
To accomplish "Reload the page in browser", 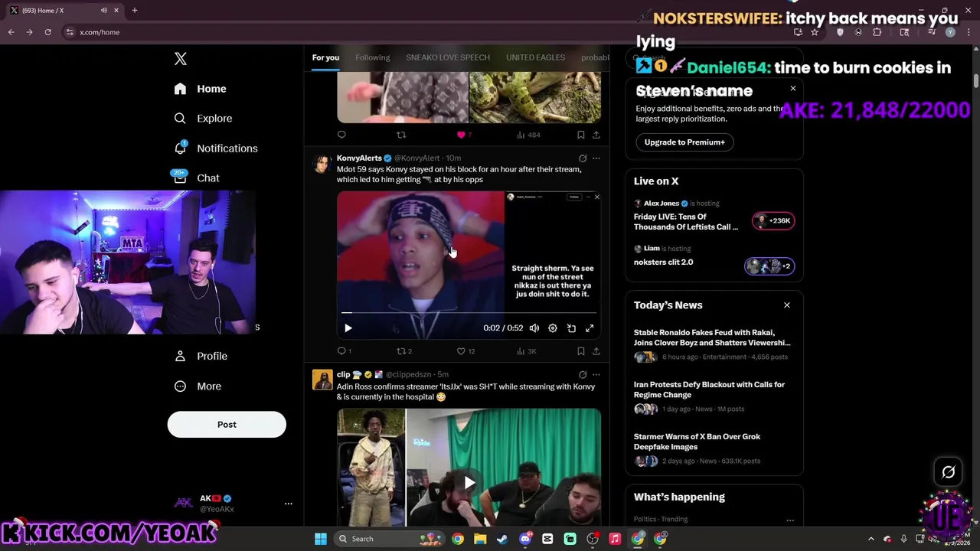I will click(x=47, y=32).
